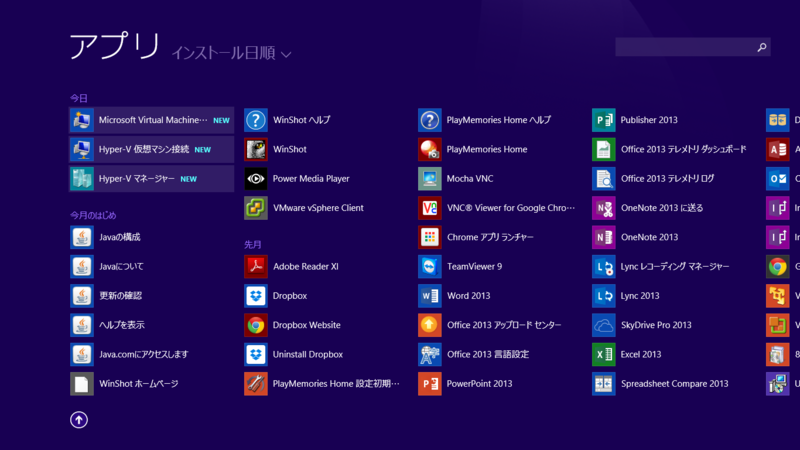The width and height of the screenshot is (800, 450).
Task: Launch the PowerPoint 2013 icon
Action: 430,384
